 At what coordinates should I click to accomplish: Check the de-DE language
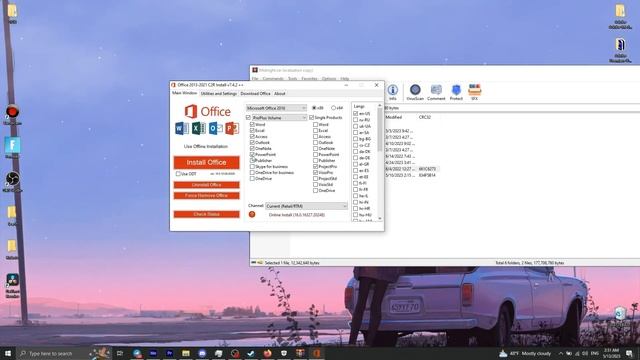point(356,158)
